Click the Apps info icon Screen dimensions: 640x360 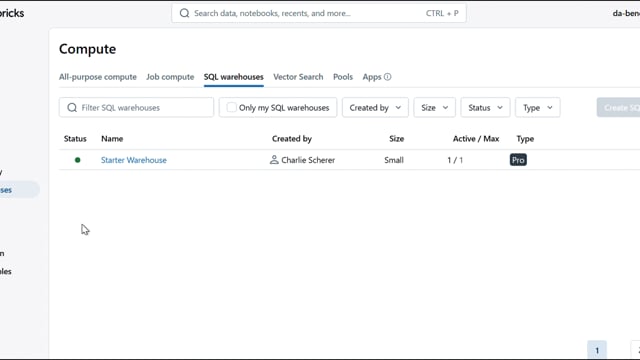pyautogui.click(x=387, y=77)
